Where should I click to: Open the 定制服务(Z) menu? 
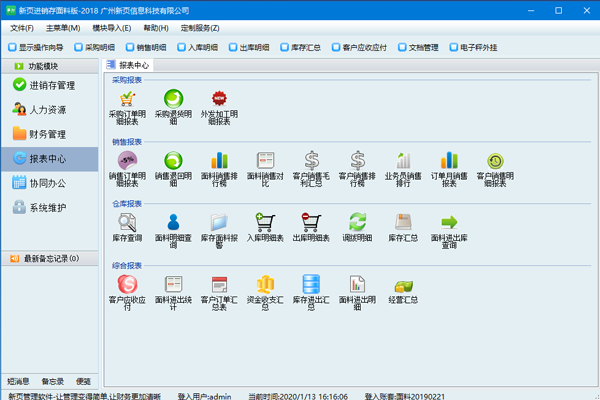point(200,28)
